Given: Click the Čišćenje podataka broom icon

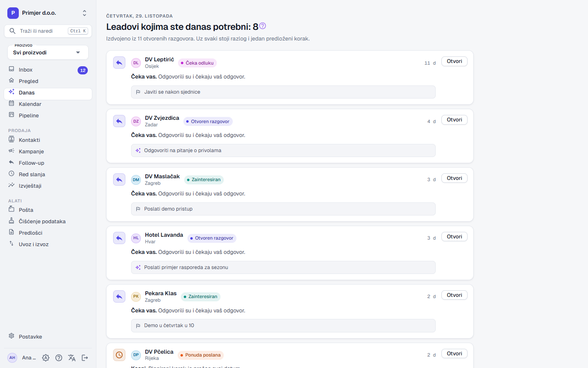Looking at the screenshot, I should tap(11, 221).
